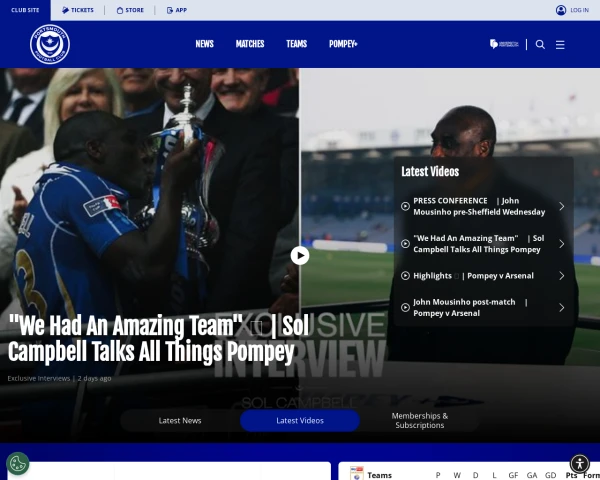Open Highlights Pompey v Arsenal video link
The width and height of the screenshot is (600, 480).
[473, 276]
